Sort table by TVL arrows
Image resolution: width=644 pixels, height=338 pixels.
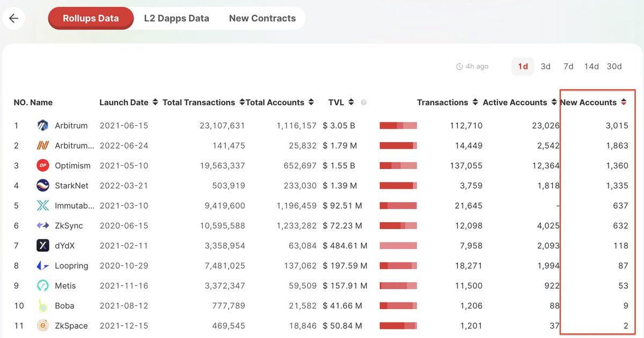351,102
